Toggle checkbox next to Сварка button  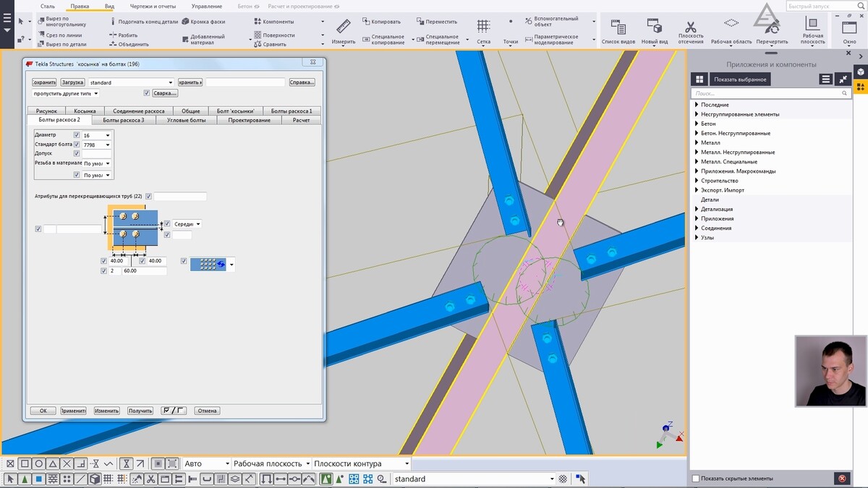[147, 93]
